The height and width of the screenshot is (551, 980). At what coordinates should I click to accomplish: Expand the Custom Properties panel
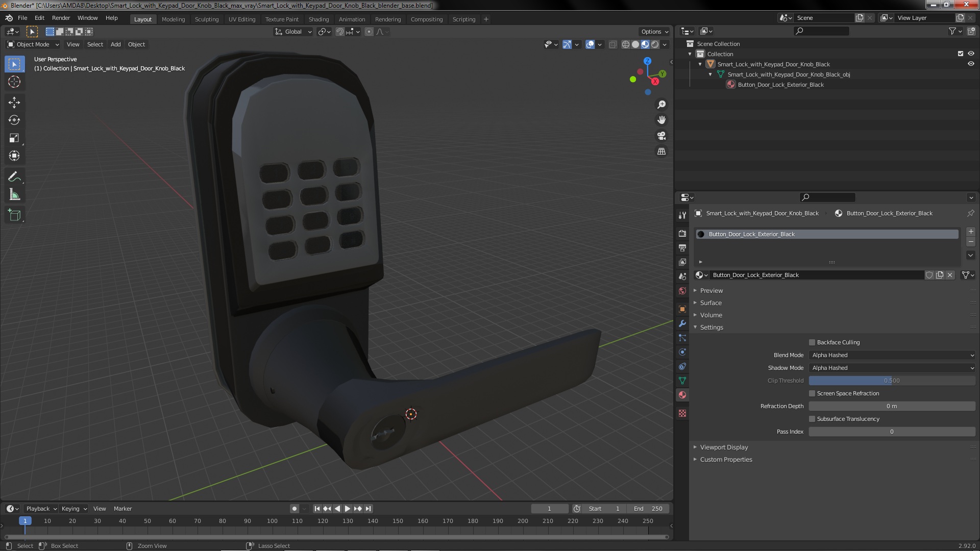pyautogui.click(x=726, y=460)
